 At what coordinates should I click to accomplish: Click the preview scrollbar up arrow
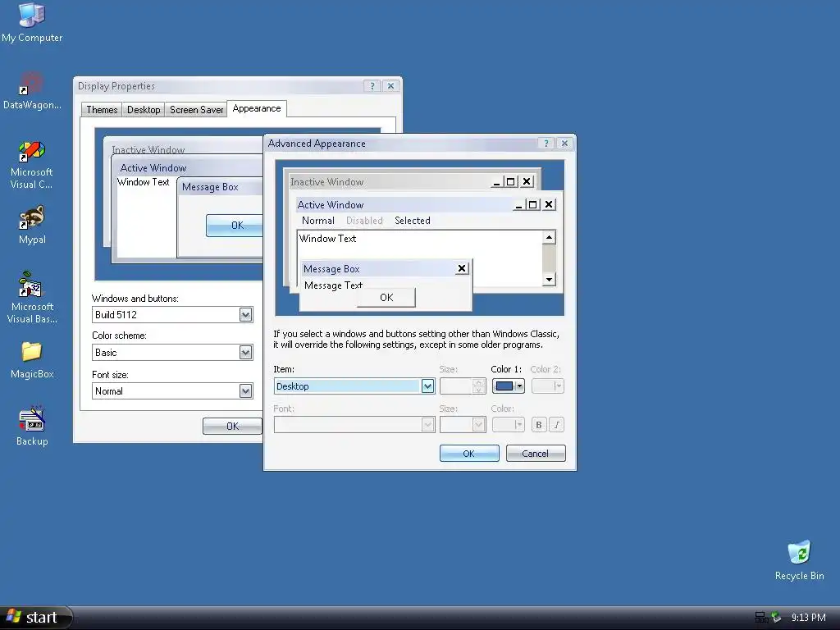[549, 237]
